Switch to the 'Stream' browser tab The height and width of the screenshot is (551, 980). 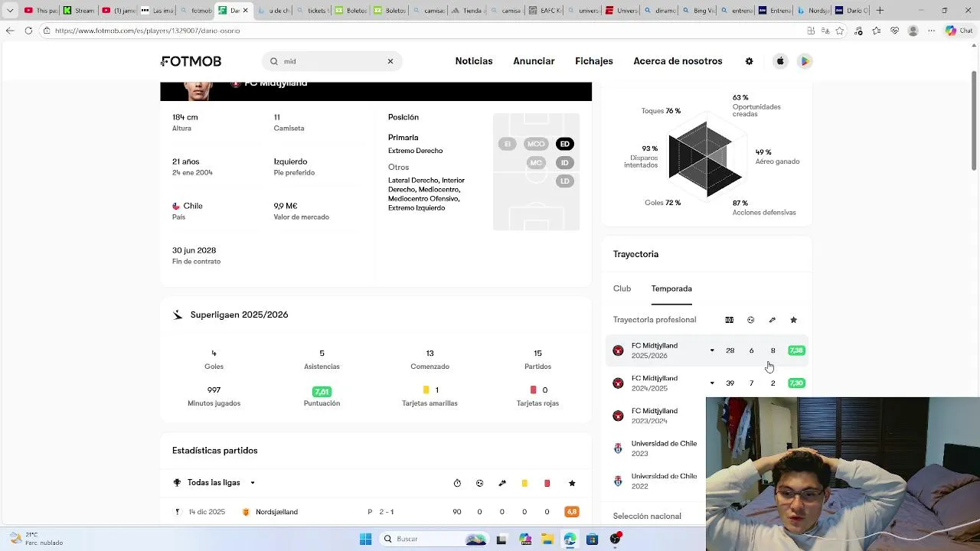(79, 10)
